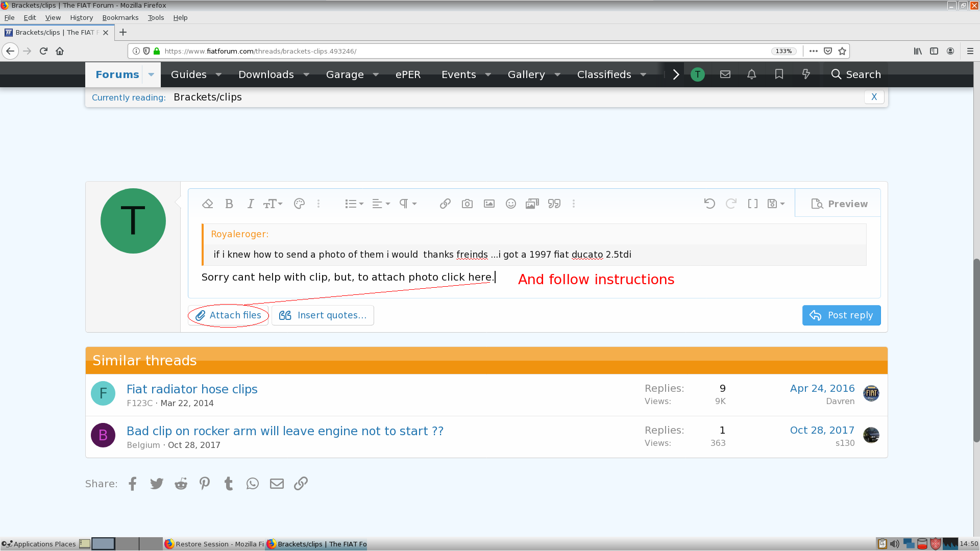Image resolution: width=980 pixels, height=551 pixels.
Task: Open the Firefox Tools menu
Action: 156,17
